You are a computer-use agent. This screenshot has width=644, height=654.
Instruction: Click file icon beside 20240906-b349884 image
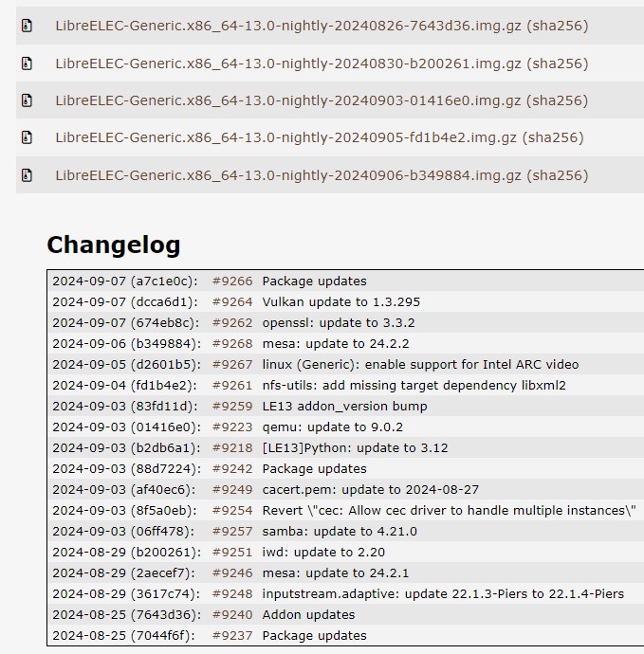[x=27, y=175]
